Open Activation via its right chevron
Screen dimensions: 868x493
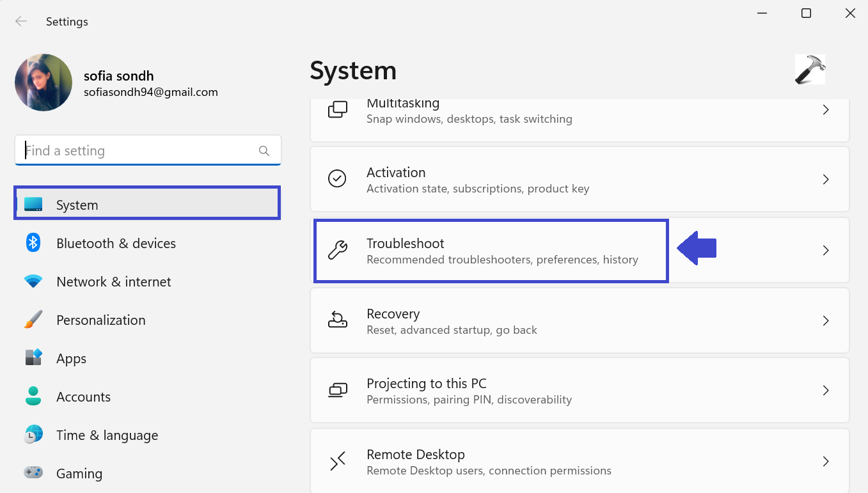(826, 180)
